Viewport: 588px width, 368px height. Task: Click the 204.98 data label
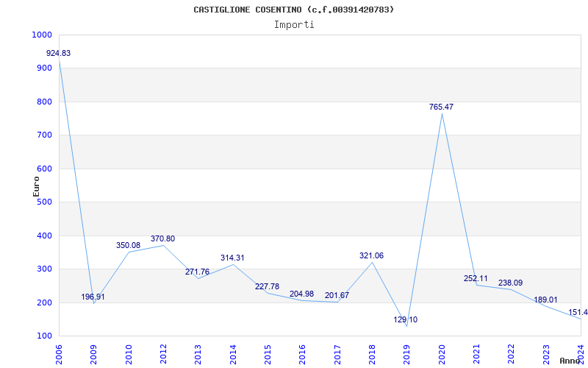(x=301, y=294)
